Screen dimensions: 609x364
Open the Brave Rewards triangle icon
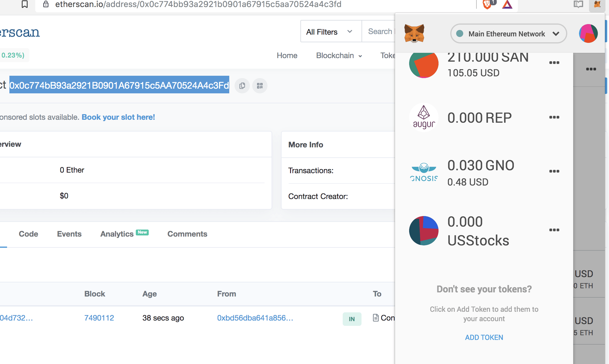pos(507,4)
